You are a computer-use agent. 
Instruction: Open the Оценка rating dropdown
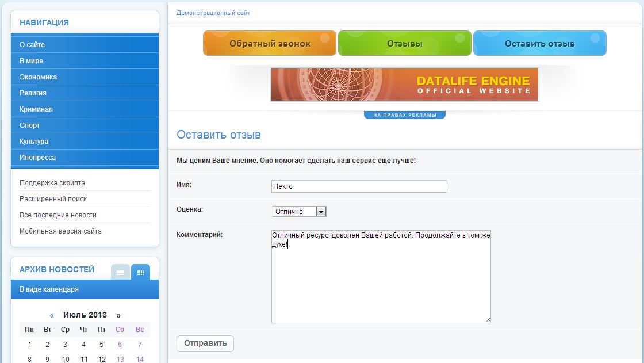point(299,212)
